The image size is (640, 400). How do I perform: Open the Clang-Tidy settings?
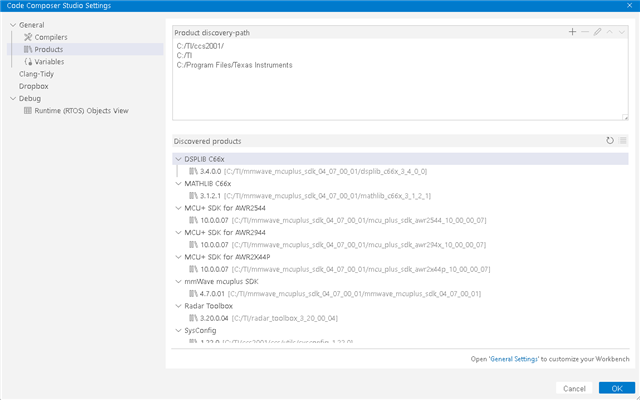click(36, 74)
